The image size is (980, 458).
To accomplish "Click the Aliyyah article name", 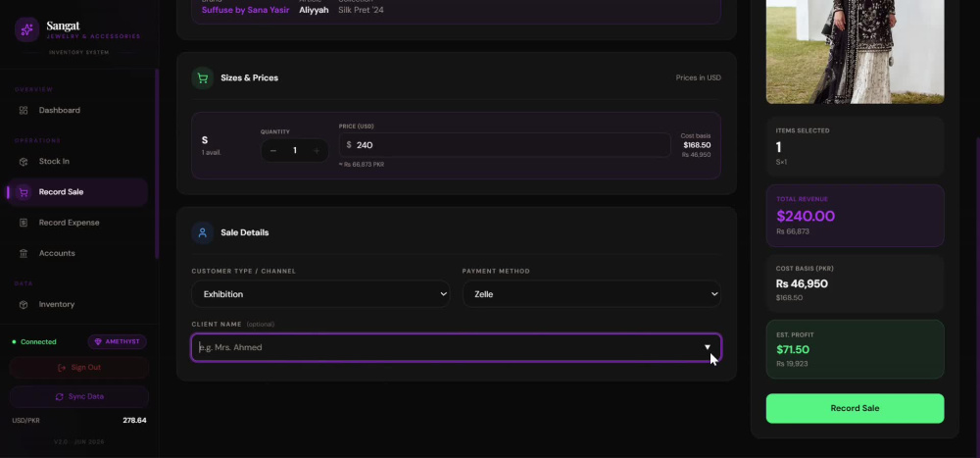I will click(314, 10).
